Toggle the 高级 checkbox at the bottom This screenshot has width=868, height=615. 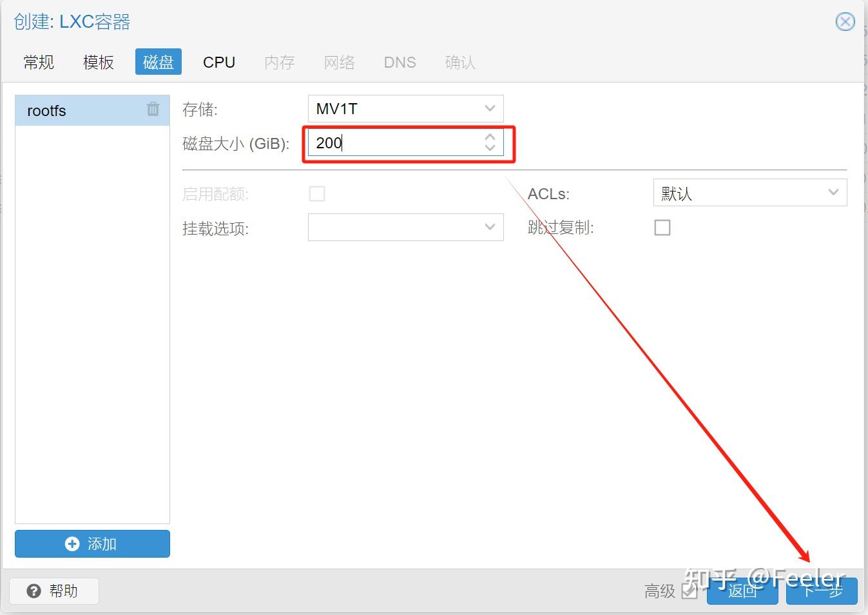690,592
